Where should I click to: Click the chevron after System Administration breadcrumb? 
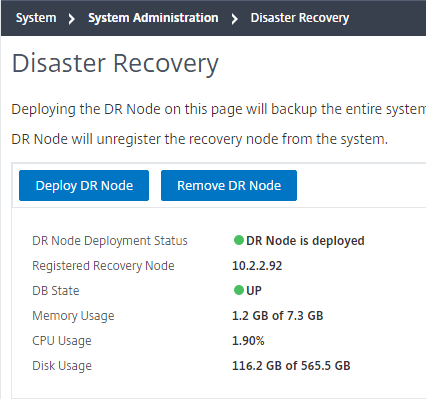pyautogui.click(x=235, y=19)
